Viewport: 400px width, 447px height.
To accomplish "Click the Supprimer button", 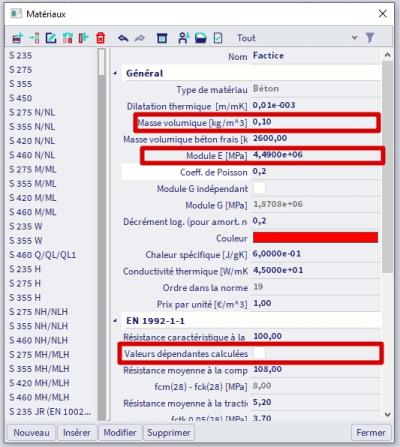I will pos(169,433).
